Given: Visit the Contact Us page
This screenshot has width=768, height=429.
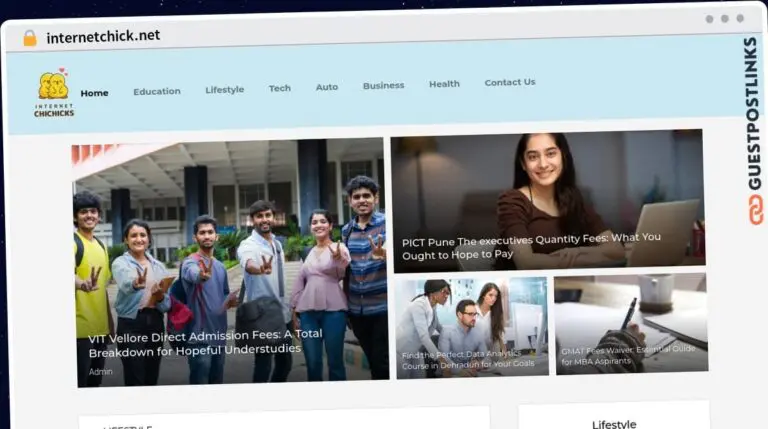Looking at the screenshot, I should point(510,82).
